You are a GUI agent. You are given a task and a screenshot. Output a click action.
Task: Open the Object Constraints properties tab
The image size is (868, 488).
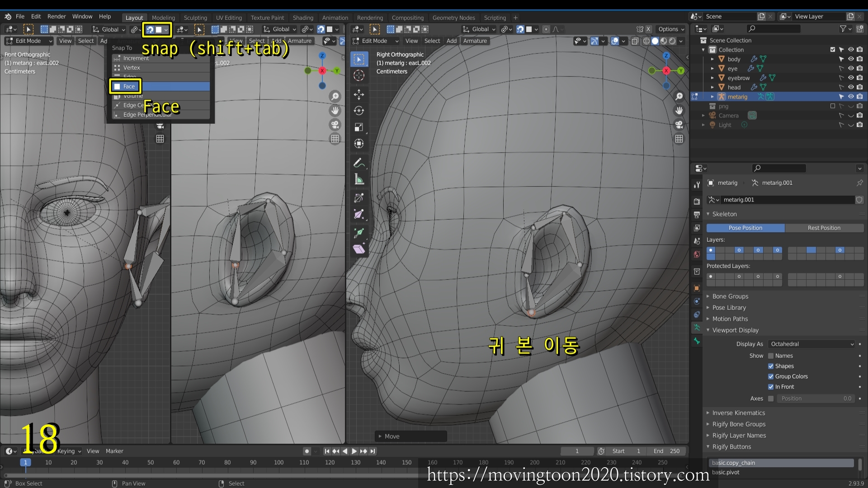tap(697, 314)
